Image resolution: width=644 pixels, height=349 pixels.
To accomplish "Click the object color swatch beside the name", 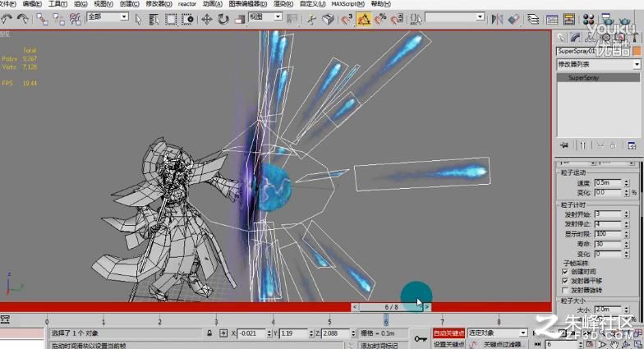I will 637,51.
